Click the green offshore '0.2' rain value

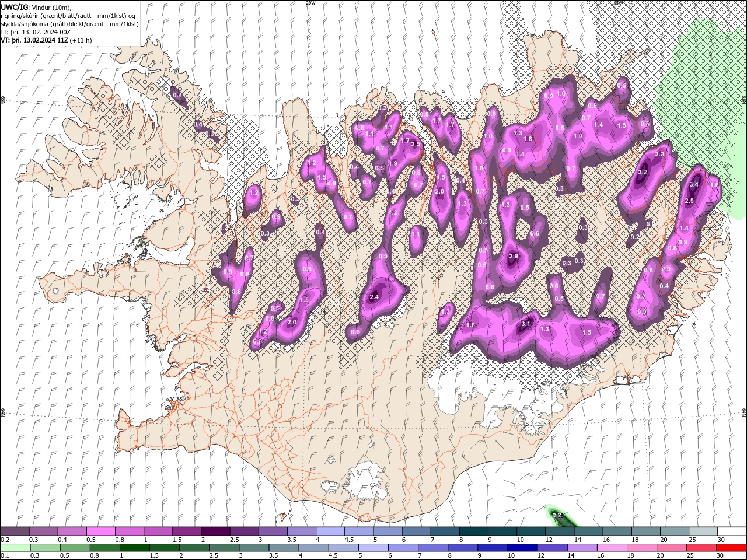pyautogui.click(x=557, y=515)
